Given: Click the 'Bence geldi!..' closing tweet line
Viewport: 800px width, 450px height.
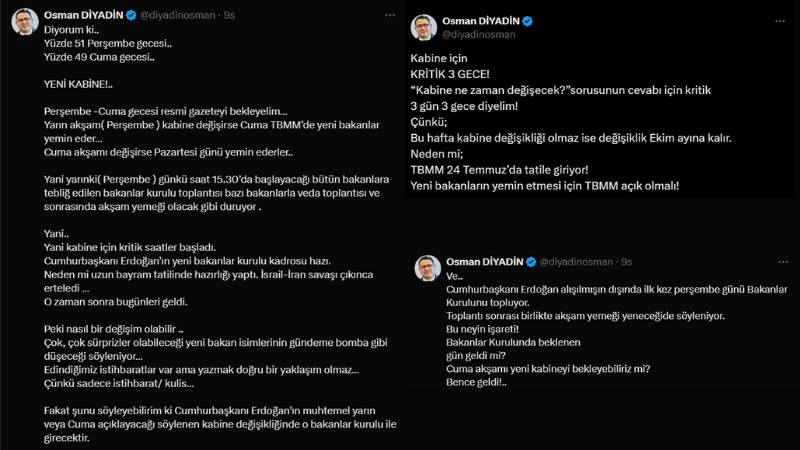Looking at the screenshot, I should coord(477,382).
